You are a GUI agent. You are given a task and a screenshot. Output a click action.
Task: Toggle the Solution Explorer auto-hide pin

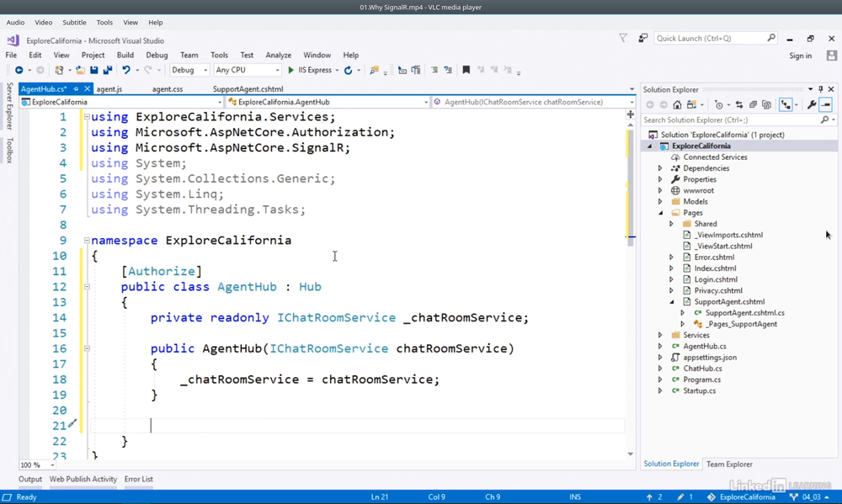pyautogui.click(x=820, y=89)
